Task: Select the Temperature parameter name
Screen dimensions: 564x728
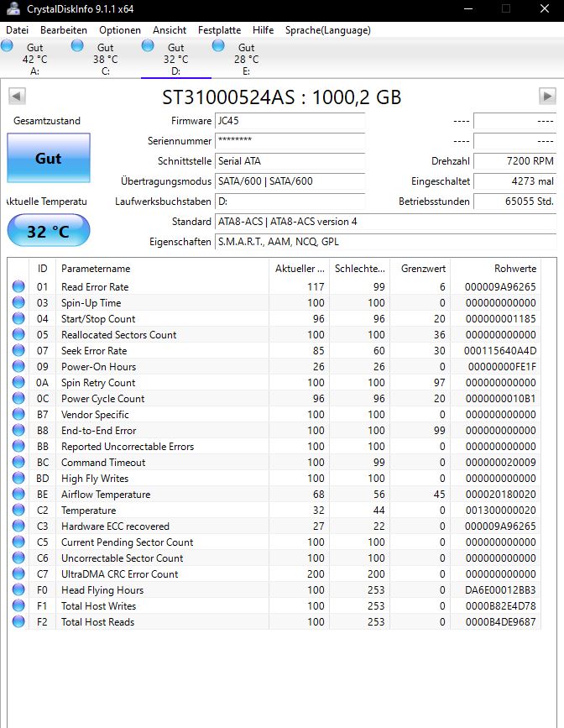Action: tap(89, 511)
